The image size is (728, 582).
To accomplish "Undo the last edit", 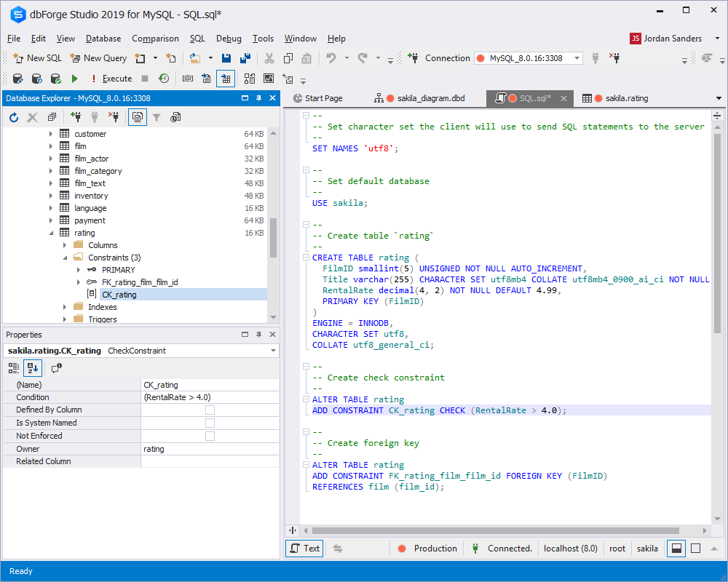I will point(331,57).
